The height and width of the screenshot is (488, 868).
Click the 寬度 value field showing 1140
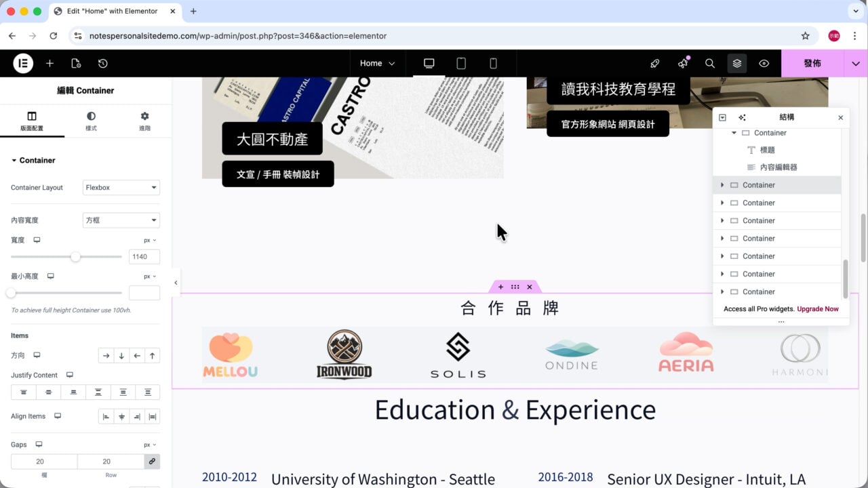[144, 257]
